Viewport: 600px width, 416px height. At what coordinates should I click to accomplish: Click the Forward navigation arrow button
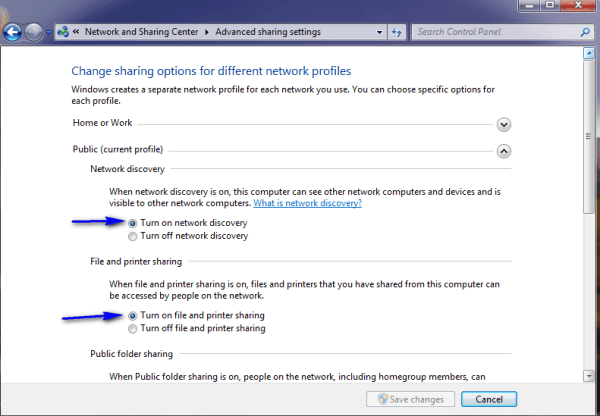pyautogui.click(x=35, y=32)
